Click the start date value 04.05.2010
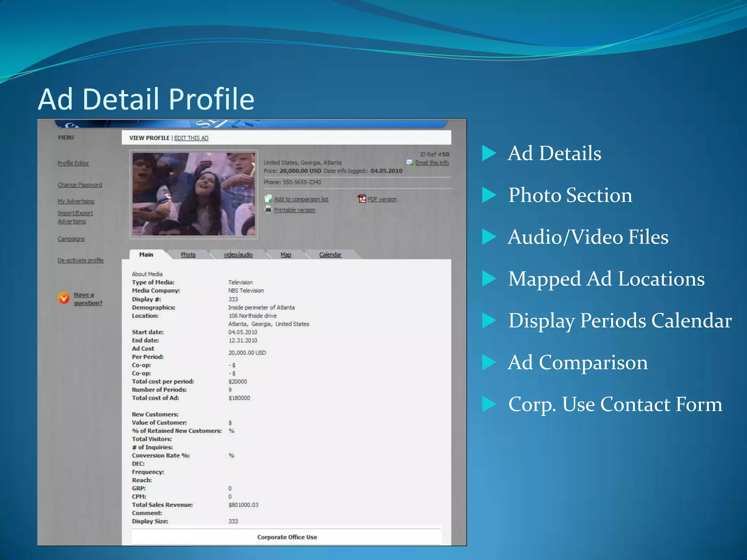 (x=243, y=332)
